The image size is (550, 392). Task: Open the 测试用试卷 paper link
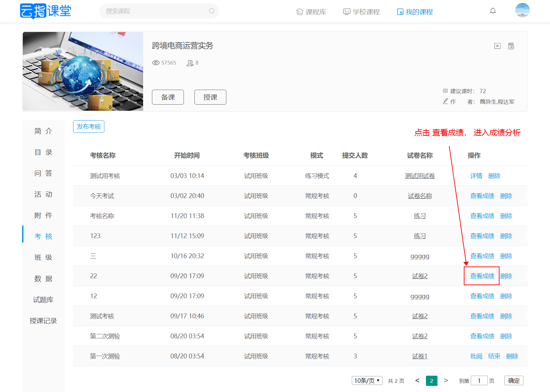point(420,176)
